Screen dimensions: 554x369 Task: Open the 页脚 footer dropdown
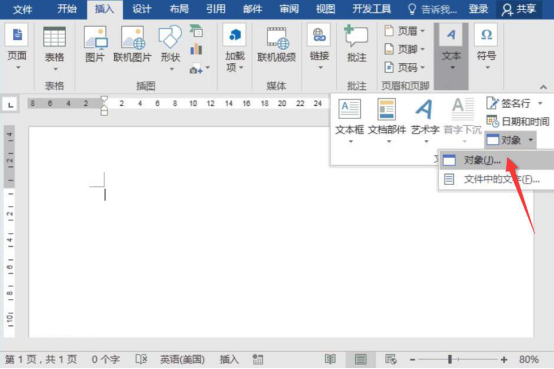coord(405,49)
